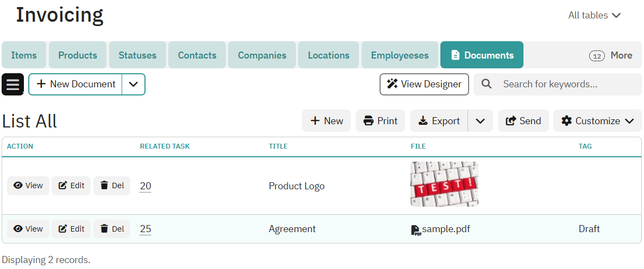
Task: Show More tables tab
Action: pos(611,55)
